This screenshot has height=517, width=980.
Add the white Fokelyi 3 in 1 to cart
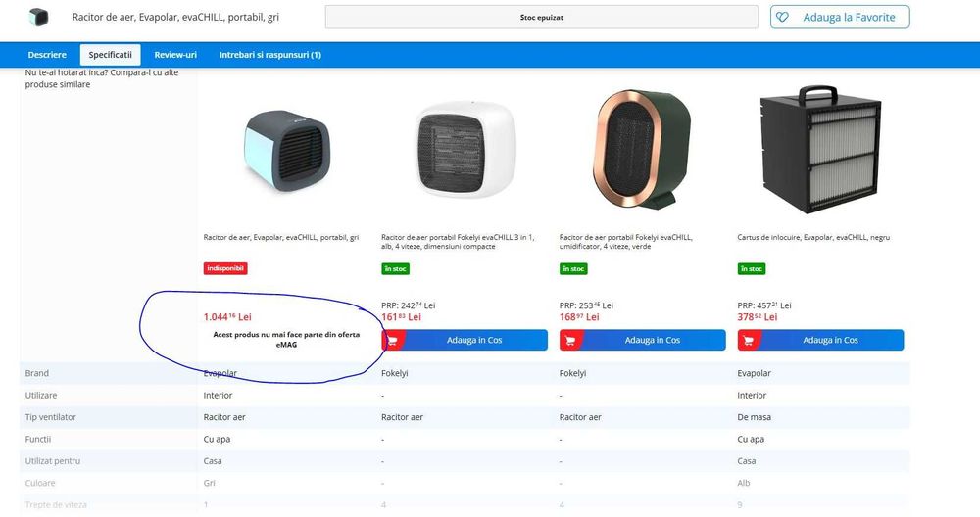(x=465, y=341)
